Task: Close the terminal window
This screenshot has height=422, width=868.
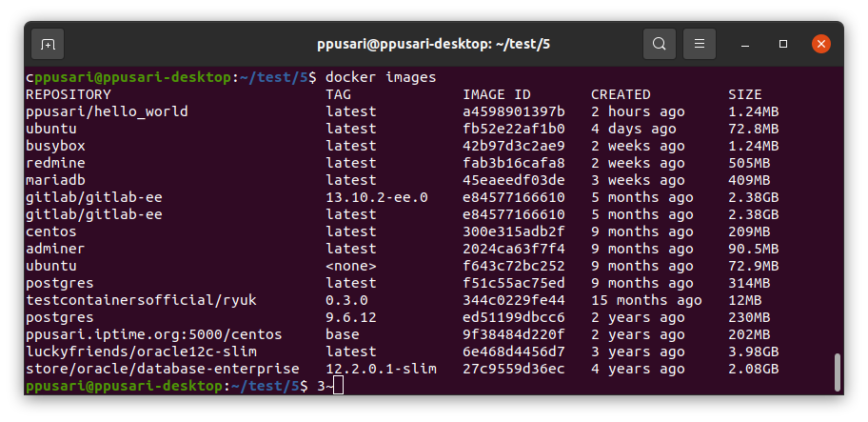Action: 821,44
